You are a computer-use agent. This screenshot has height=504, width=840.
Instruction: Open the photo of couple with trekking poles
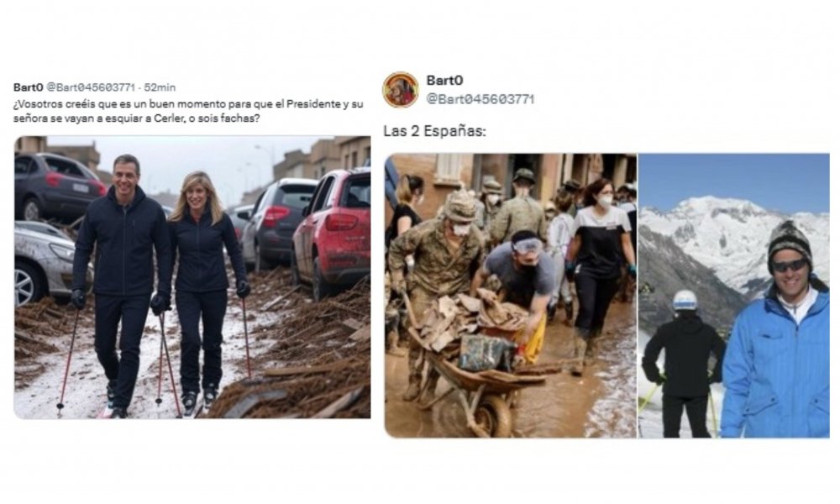192,277
